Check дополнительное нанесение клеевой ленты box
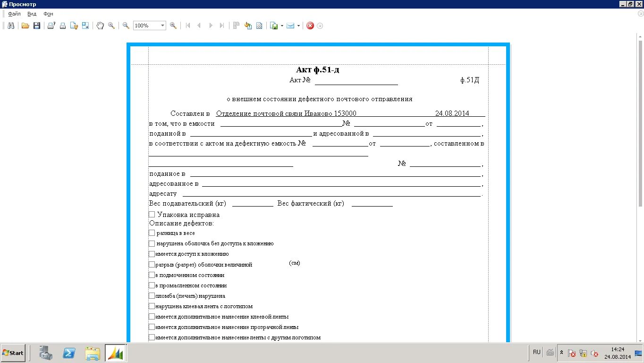Image resolution: width=644 pixels, height=363 pixels. click(x=152, y=316)
